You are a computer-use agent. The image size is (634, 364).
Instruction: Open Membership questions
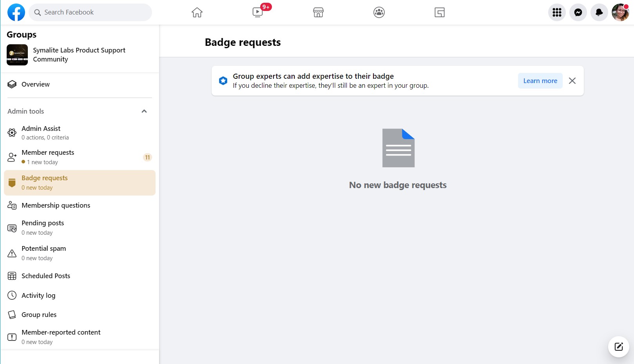click(56, 205)
